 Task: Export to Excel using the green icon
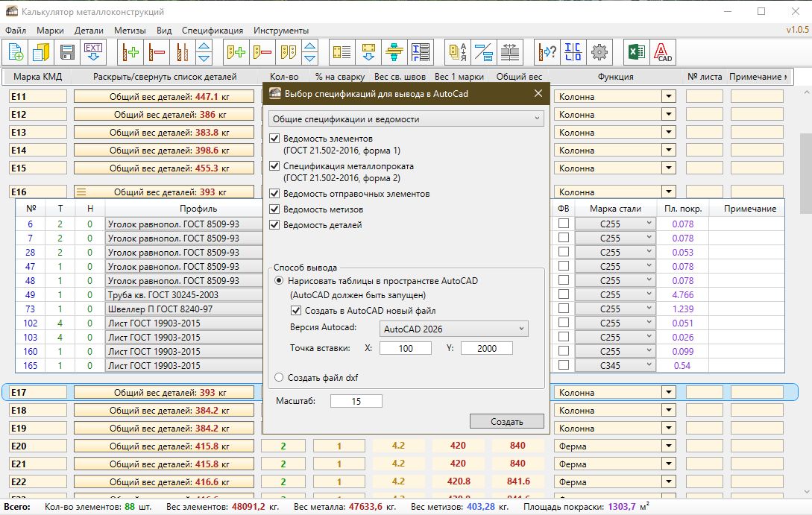pos(636,52)
